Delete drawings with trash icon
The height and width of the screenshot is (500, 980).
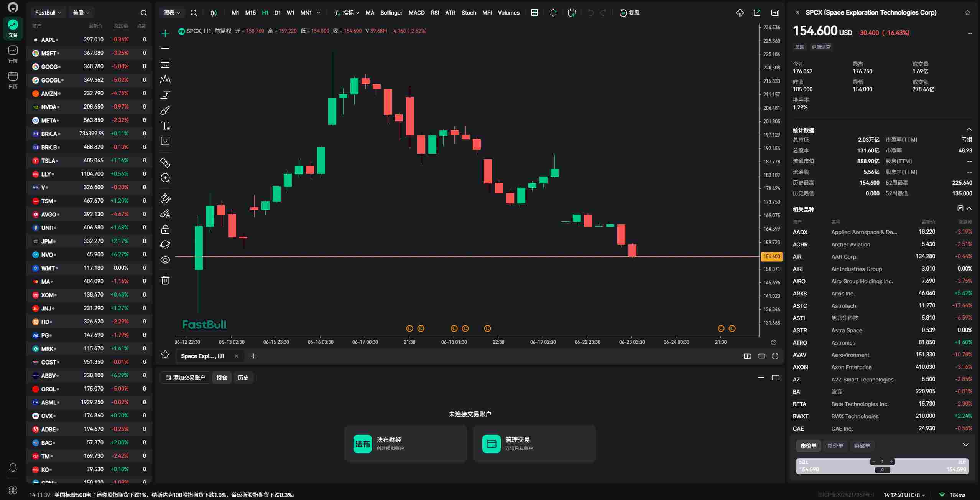pos(165,280)
